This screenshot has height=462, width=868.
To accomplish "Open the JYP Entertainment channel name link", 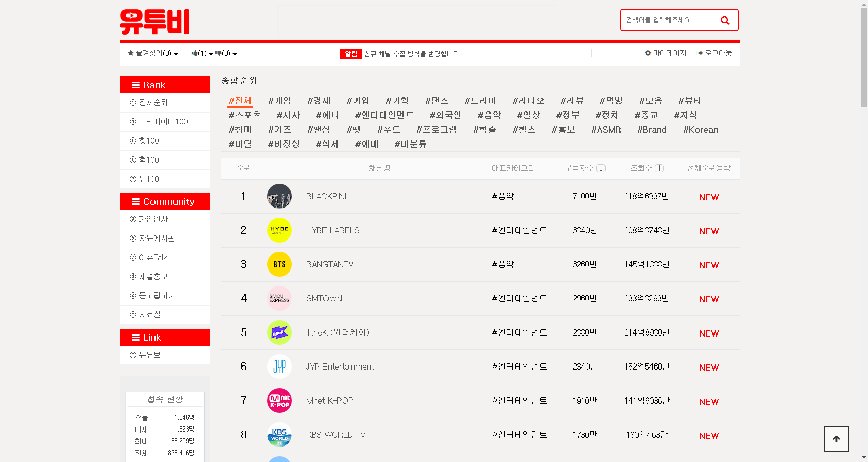I will 340,367.
